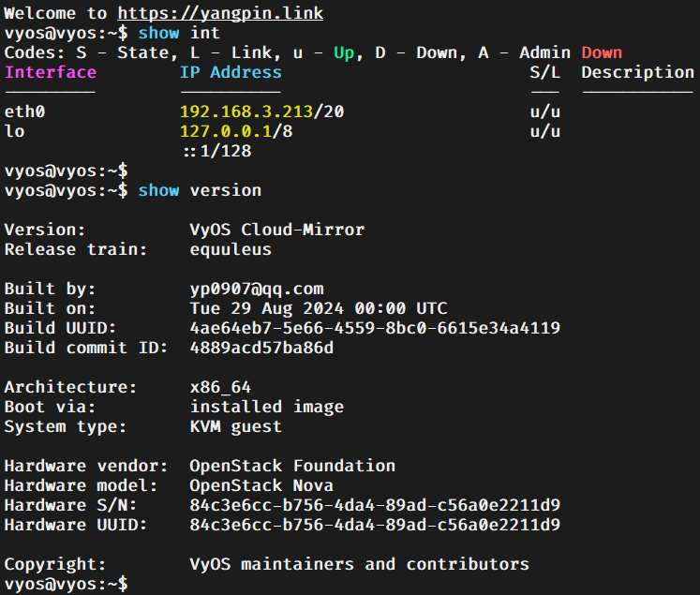This screenshot has height=595, width=700.
Task: Click the 'lo' interface name
Action: (x=15, y=131)
